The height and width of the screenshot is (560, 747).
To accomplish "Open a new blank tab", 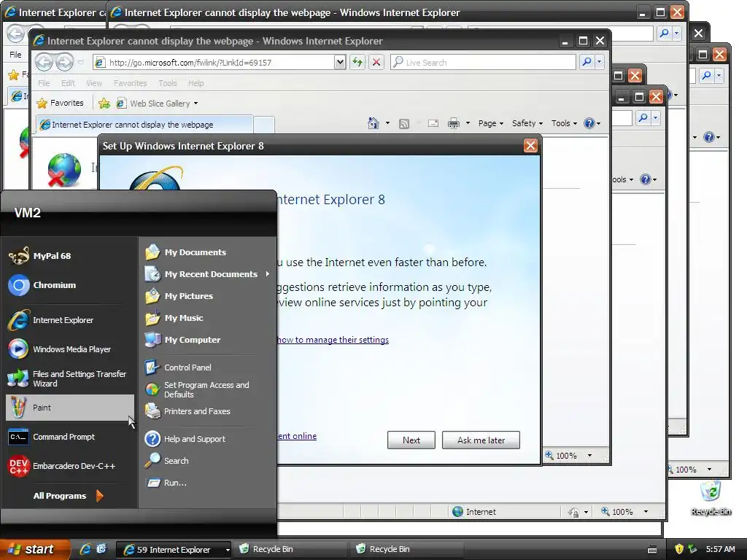I will coord(264,124).
